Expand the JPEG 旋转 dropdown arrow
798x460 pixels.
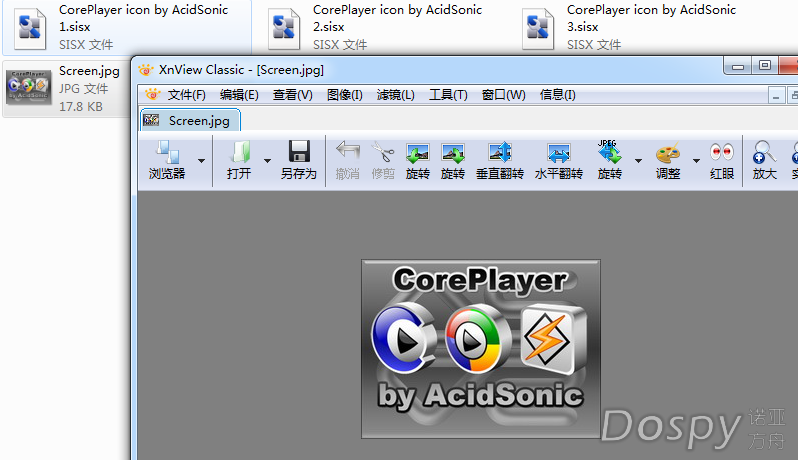[638, 161]
